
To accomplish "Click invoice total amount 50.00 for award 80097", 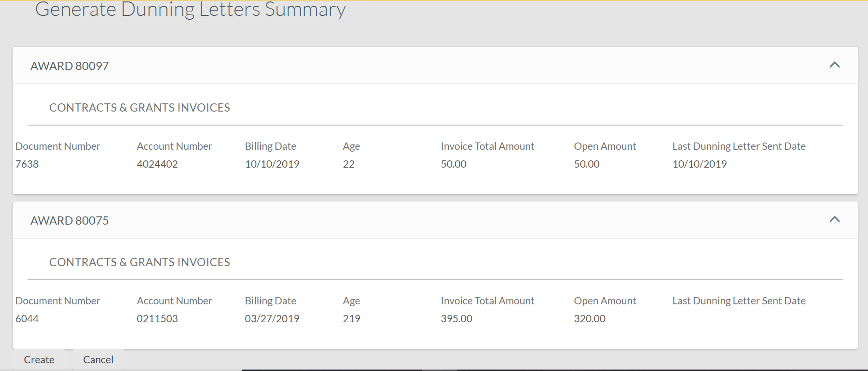I will (x=454, y=164).
